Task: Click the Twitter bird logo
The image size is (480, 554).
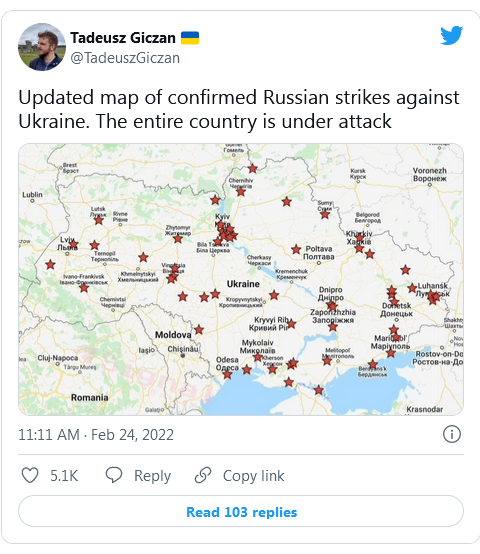Action: 451,35
